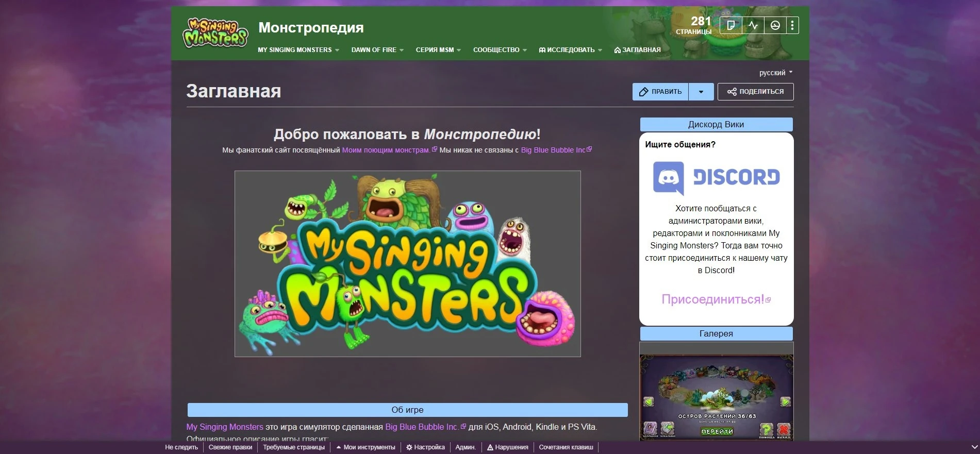Open Настройка in the bottom toolbar
Viewport: 980px width, 454px height.
click(x=425, y=447)
